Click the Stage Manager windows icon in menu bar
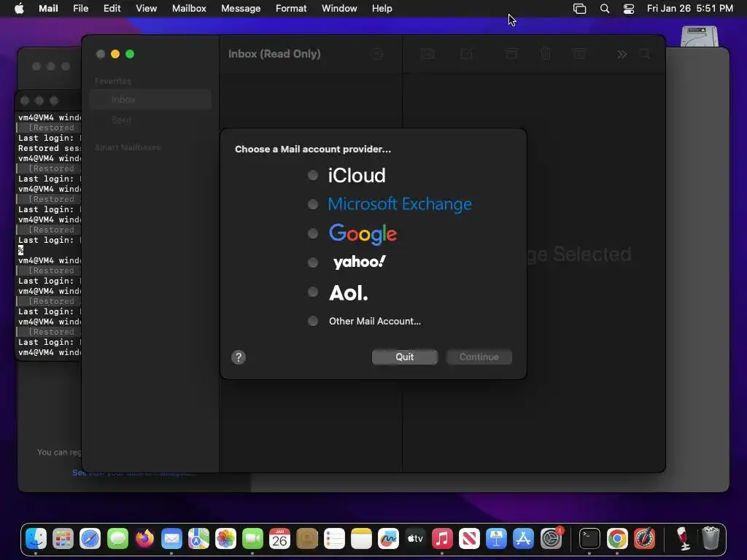This screenshot has height=560, width=747. tap(579, 9)
